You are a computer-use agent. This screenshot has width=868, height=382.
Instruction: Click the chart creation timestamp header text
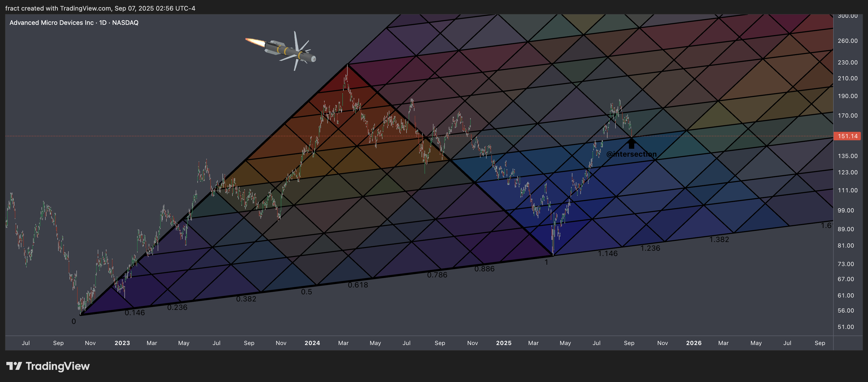click(100, 8)
